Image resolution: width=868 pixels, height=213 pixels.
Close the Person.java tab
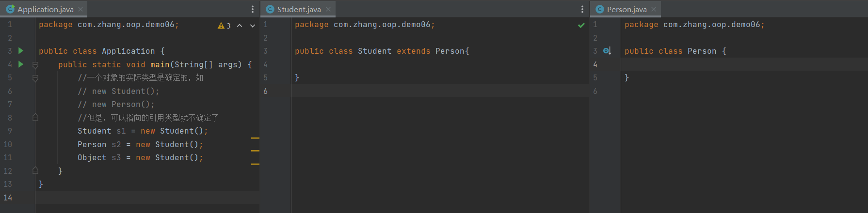(x=654, y=9)
